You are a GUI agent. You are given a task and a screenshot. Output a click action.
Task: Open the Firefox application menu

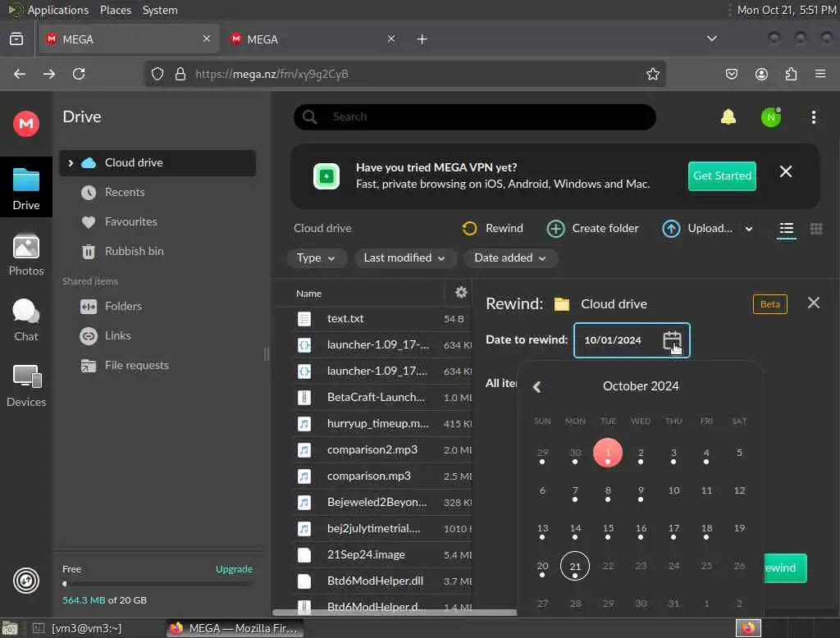820,74
